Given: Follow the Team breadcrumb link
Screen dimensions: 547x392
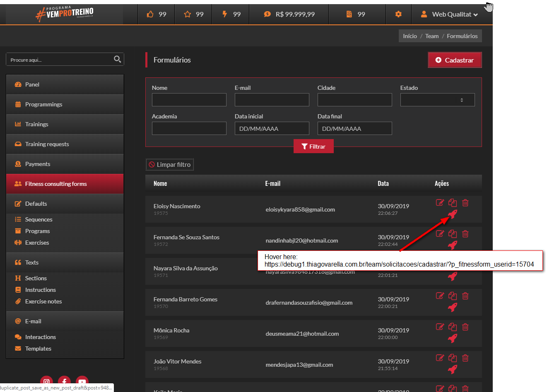Looking at the screenshot, I should coord(432,36).
